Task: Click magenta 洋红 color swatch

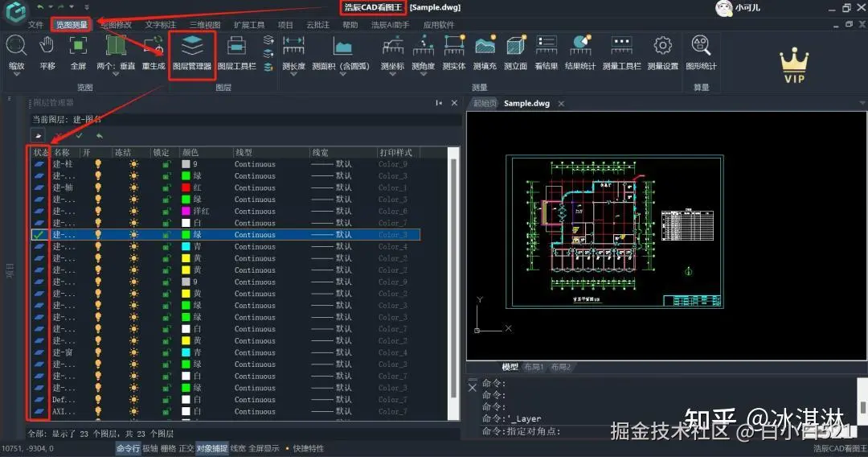Action: click(x=186, y=211)
